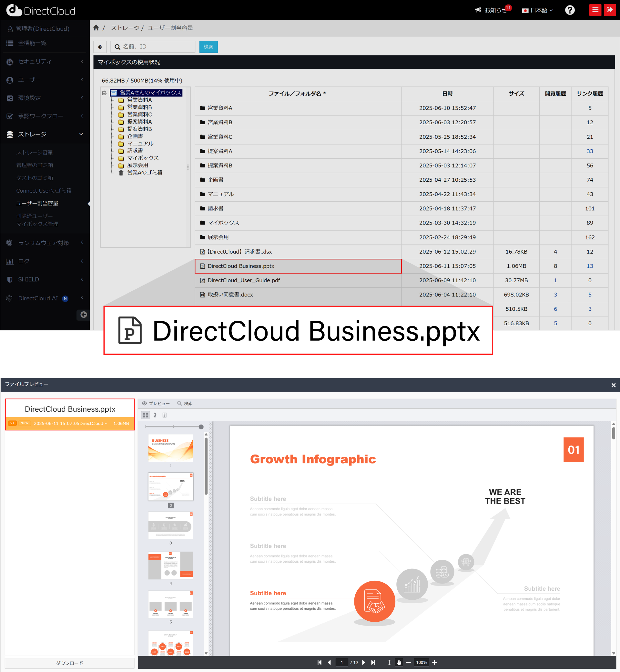Select the text cursor selection tool

point(389,662)
